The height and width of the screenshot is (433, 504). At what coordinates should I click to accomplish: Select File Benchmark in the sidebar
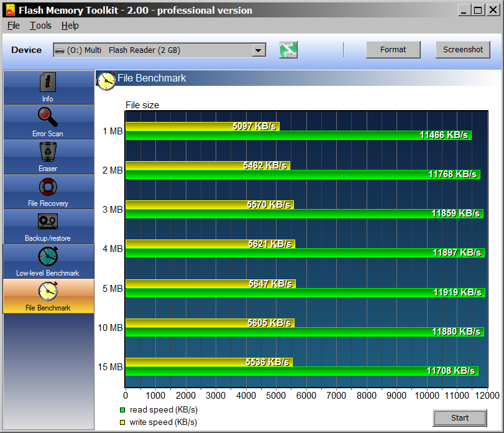(48, 296)
